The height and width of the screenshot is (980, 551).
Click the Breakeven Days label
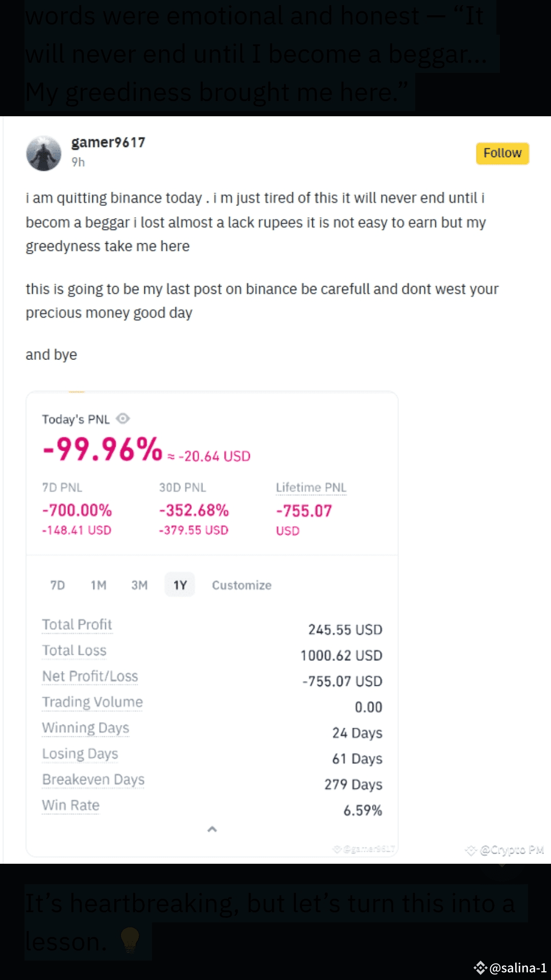pos(93,780)
